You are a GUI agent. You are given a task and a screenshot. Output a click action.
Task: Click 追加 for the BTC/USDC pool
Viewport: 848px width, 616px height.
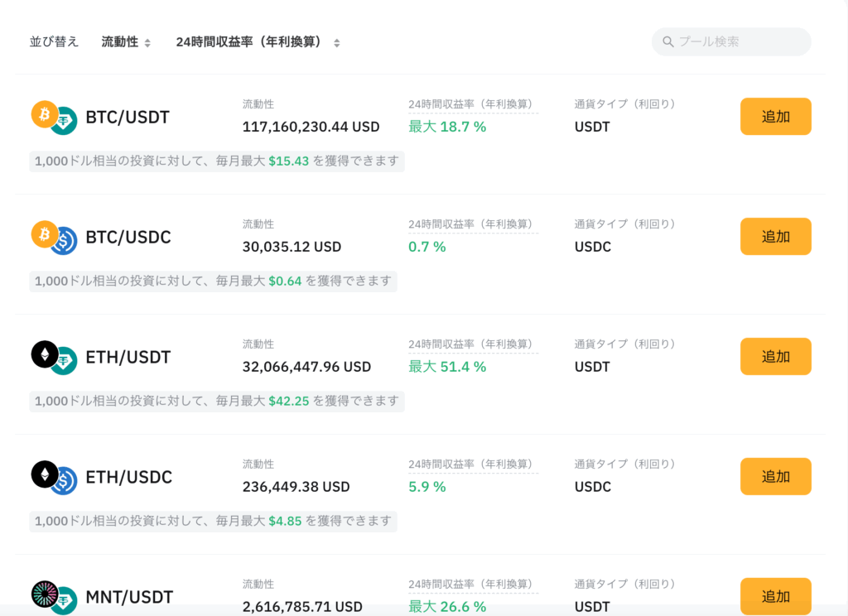(775, 236)
